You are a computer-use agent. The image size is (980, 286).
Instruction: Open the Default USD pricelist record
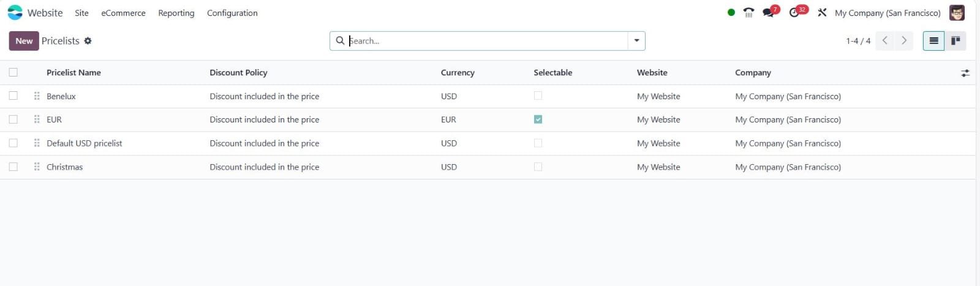coord(85,143)
